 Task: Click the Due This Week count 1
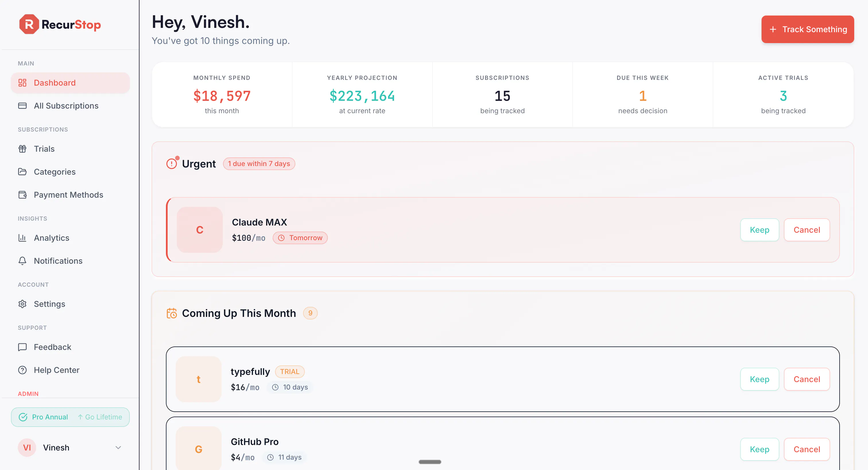643,96
